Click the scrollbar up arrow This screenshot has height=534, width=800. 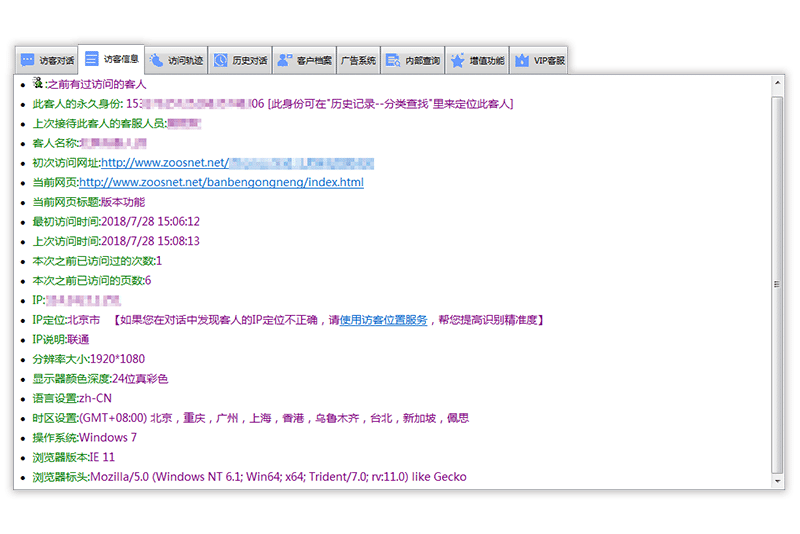[x=778, y=83]
